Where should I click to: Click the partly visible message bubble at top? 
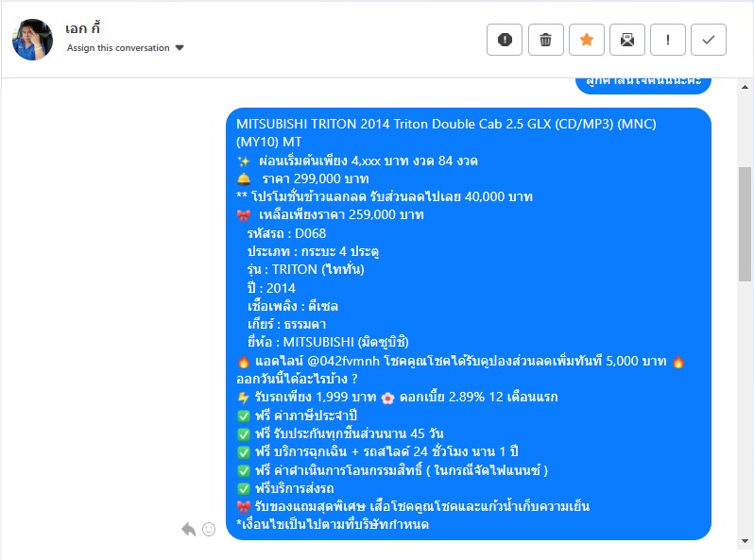[x=643, y=86]
